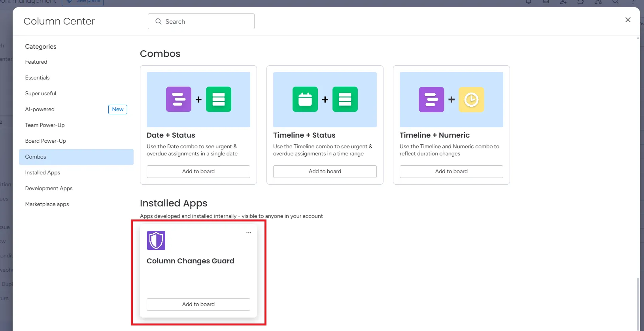This screenshot has height=331, width=644.
Task: Close the Column Center dialog
Action: 628,20
